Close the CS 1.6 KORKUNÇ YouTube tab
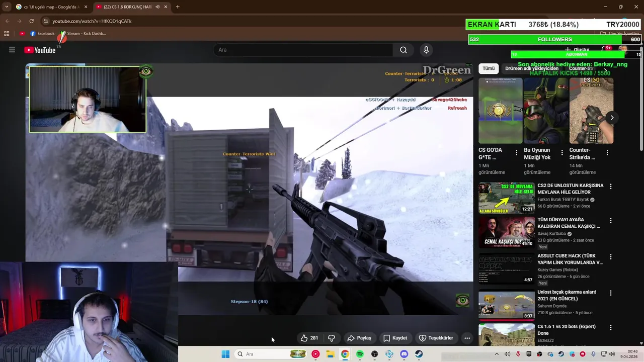The height and width of the screenshot is (362, 644). [166, 7]
